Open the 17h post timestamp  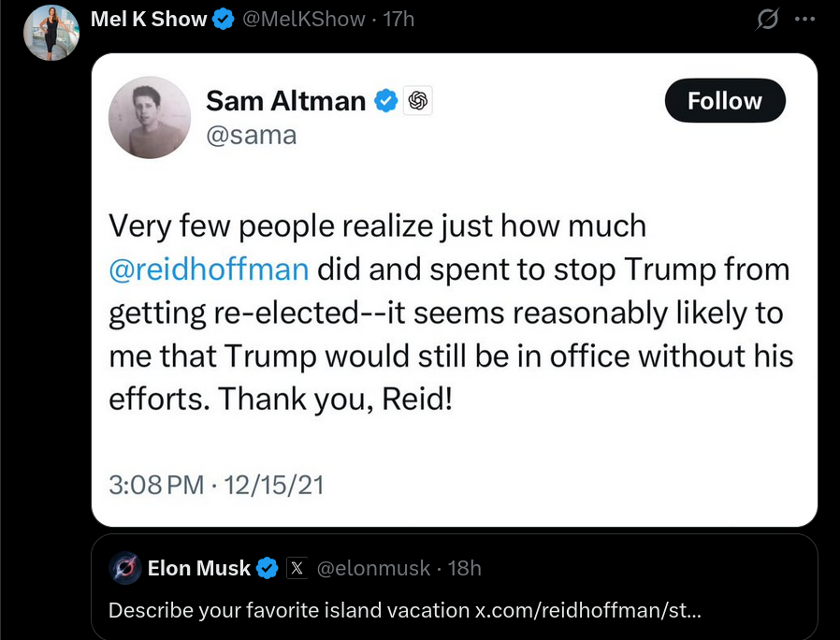398,20
